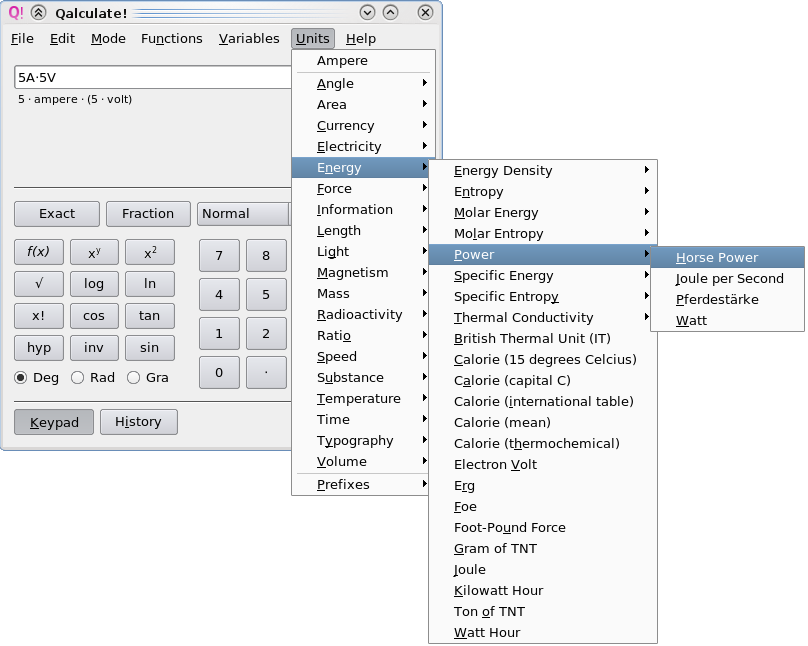Click the factorial x! button
This screenshot has height=646, width=808.
click(39, 316)
